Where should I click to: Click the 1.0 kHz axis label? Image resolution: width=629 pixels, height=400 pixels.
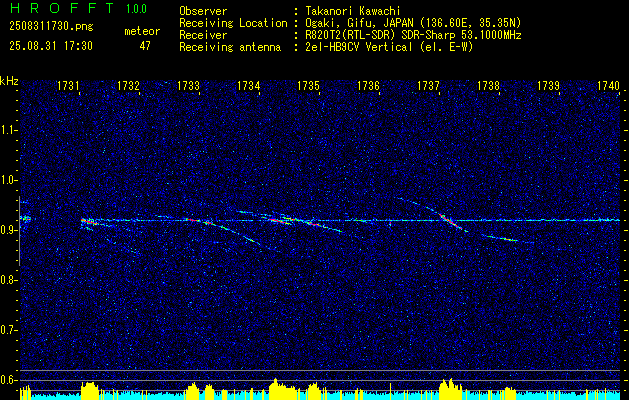(x=8, y=180)
